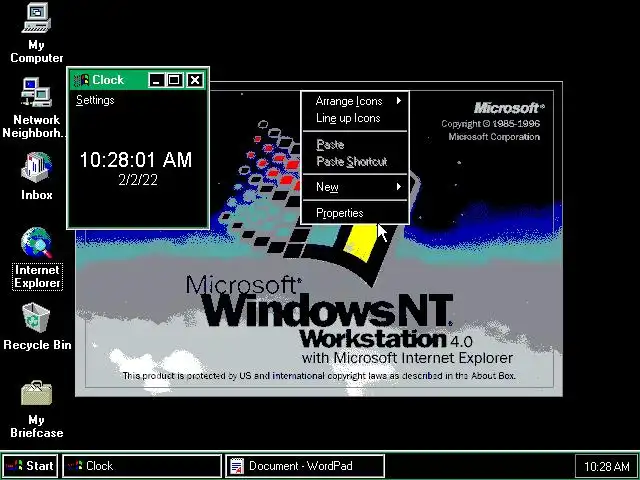
Task: Click the Recycle Bin icon label
Action: tap(37, 345)
